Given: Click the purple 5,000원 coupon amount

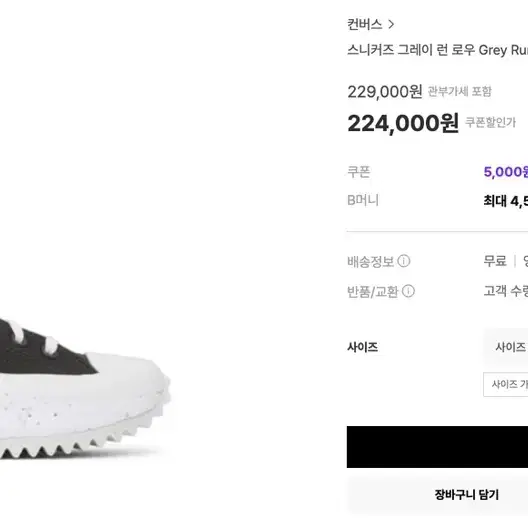Looking at the screenshot, I should pos(506,172).
